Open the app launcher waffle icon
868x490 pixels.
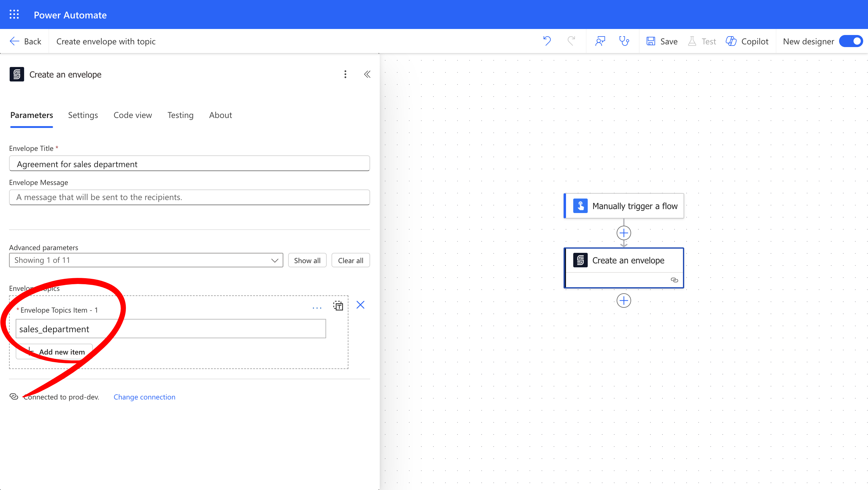[14, 14]
